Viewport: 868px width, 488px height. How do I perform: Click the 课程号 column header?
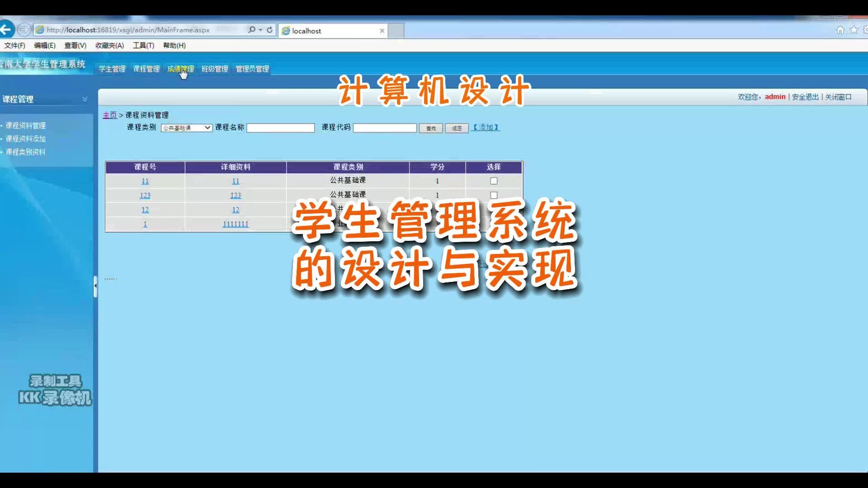pyautogui.click(x=145, y=167)
